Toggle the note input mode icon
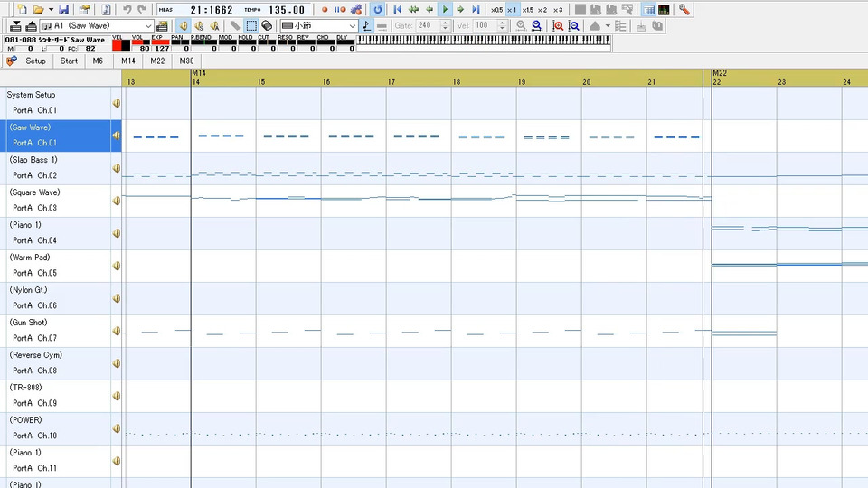This screenshot has width=868, height=488. (x=366, y=25)
